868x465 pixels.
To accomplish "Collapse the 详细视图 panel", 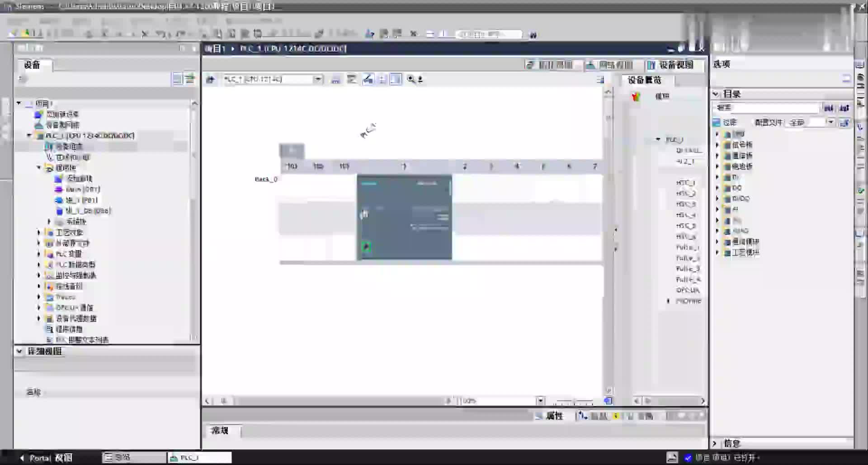I will pos(19,351).
